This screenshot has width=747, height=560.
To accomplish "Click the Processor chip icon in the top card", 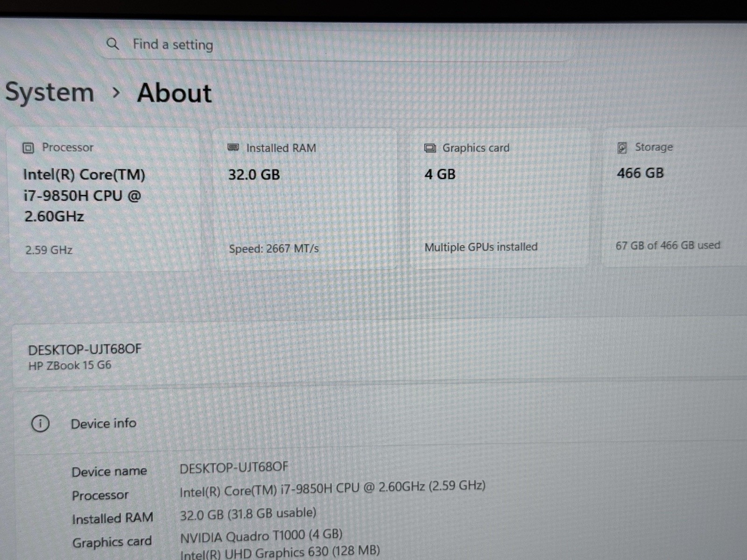I will click(28, 148).
